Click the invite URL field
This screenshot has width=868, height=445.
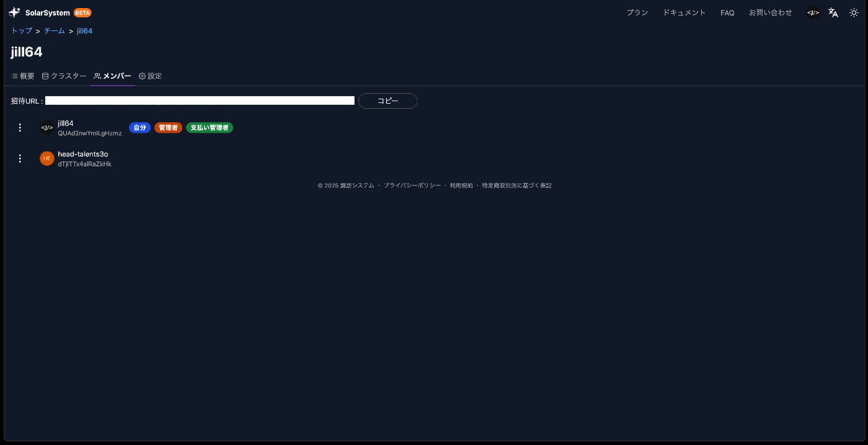pyautogui.click(x=200, y=101)
